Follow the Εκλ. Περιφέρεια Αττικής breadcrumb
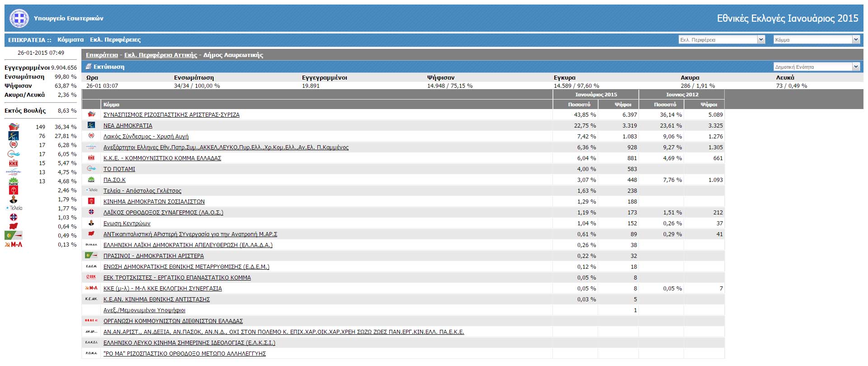The image size is (868, 366). 160,55
